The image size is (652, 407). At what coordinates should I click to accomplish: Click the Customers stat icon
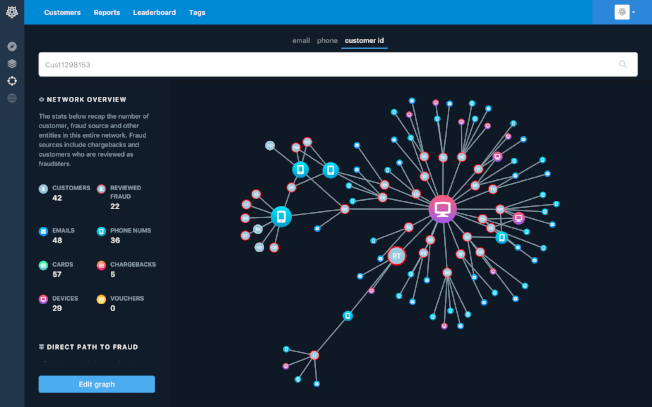(43, 188)
